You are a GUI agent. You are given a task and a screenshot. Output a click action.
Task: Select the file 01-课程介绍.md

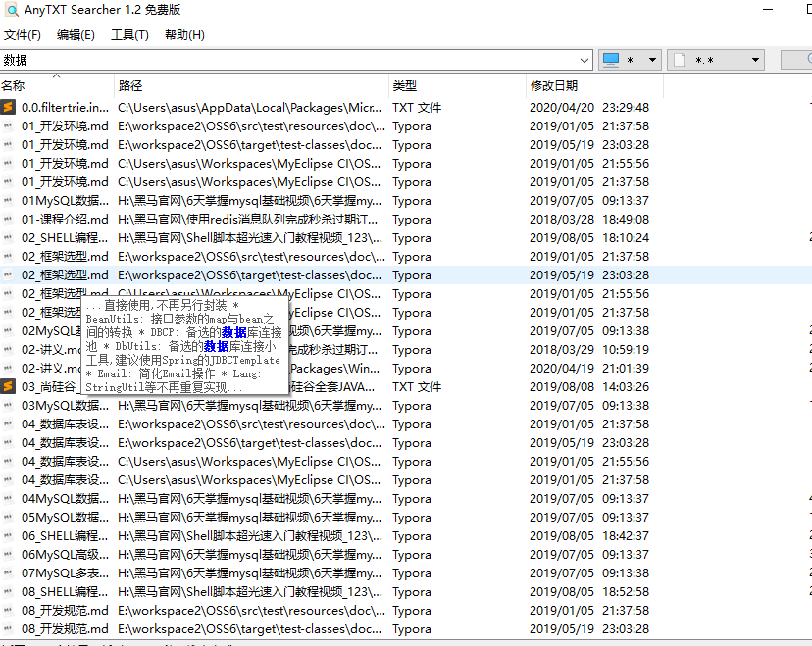[66, 219]
